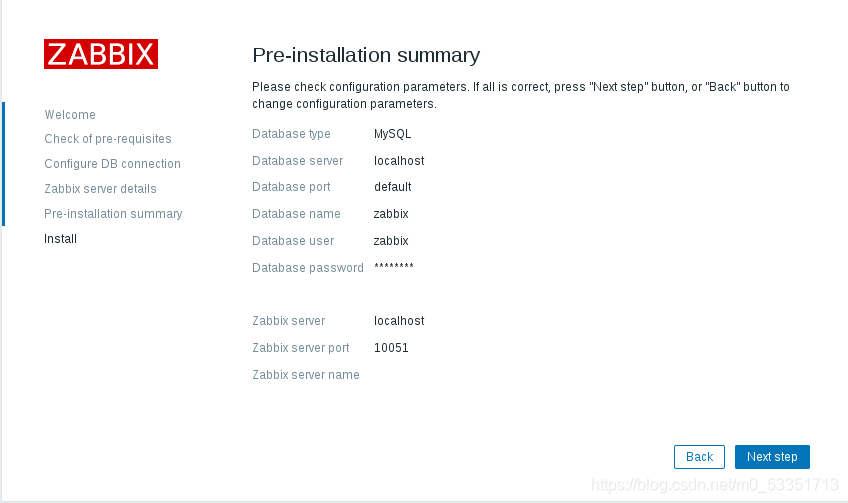The height and width of the screenshot is (503, 848).
Task: Click the Zabbix server localhost value
Action: click(399, 321)
